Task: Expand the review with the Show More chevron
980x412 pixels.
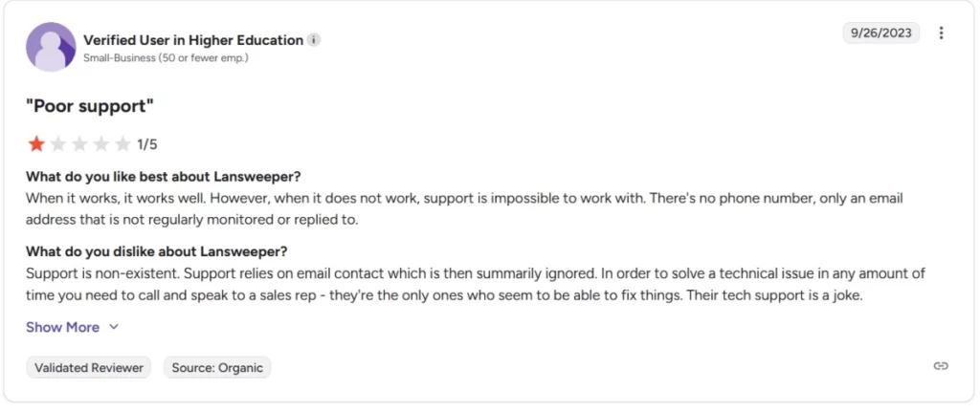Action: click(114, 327)
